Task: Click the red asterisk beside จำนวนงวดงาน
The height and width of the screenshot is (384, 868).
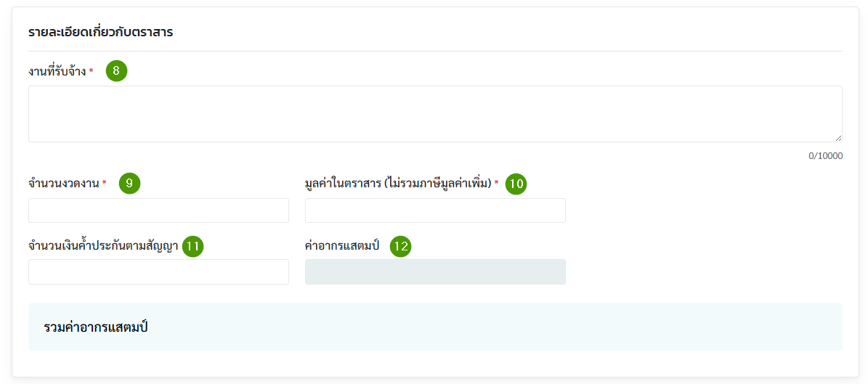Action: pyautogui.click(x=104, y=184)
